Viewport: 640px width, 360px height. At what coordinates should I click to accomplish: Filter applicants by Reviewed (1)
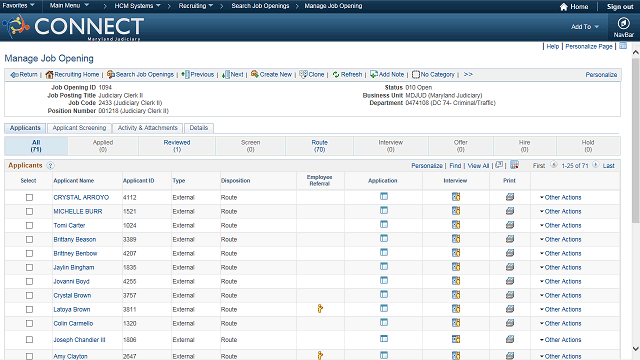(177, 146)
